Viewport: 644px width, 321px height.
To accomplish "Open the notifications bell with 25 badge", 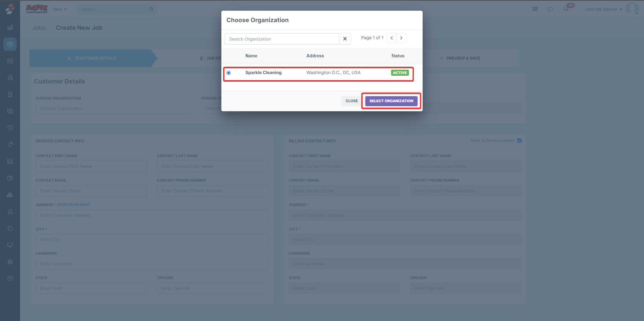I will point(566,9).
